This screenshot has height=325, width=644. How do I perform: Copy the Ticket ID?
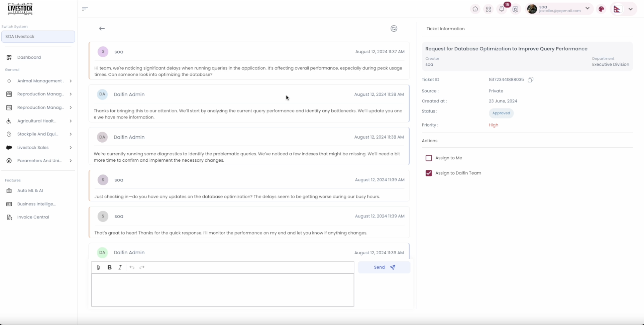[530, 79]
